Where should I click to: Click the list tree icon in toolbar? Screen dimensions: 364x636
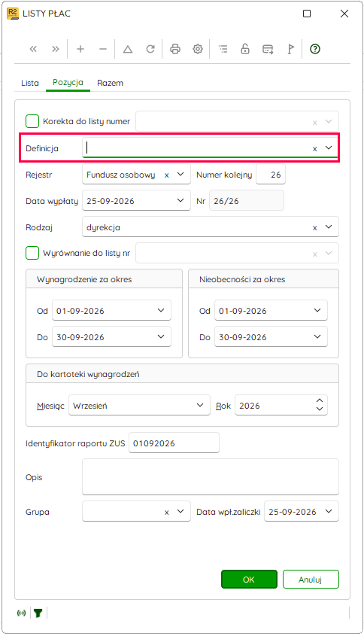click(x=223, y=49)
